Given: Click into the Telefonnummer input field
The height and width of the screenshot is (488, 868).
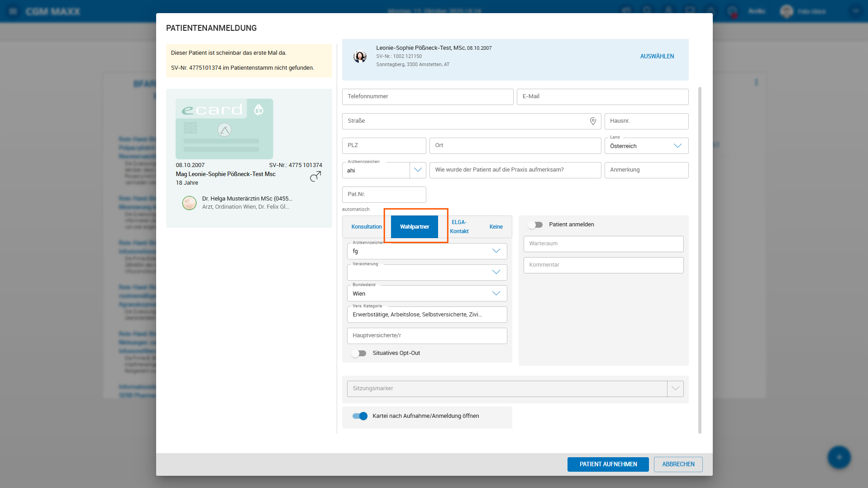Looking at the screenshot, I should 427,97.
